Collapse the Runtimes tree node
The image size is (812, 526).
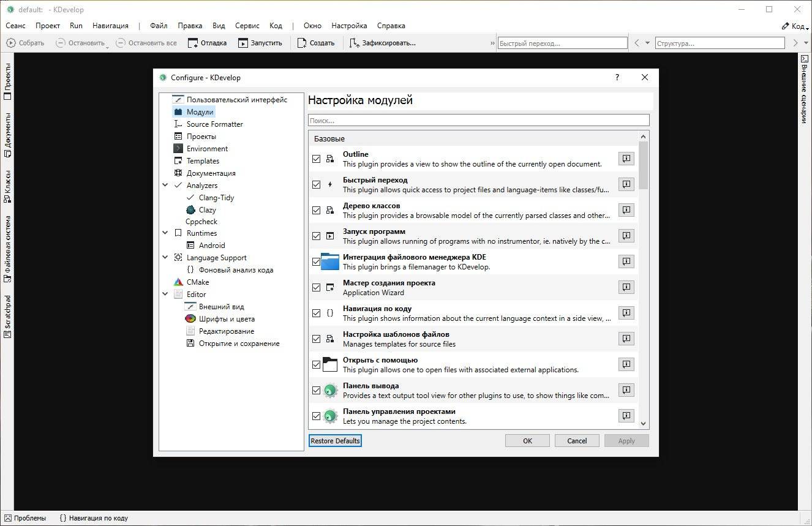coord(165,233)
